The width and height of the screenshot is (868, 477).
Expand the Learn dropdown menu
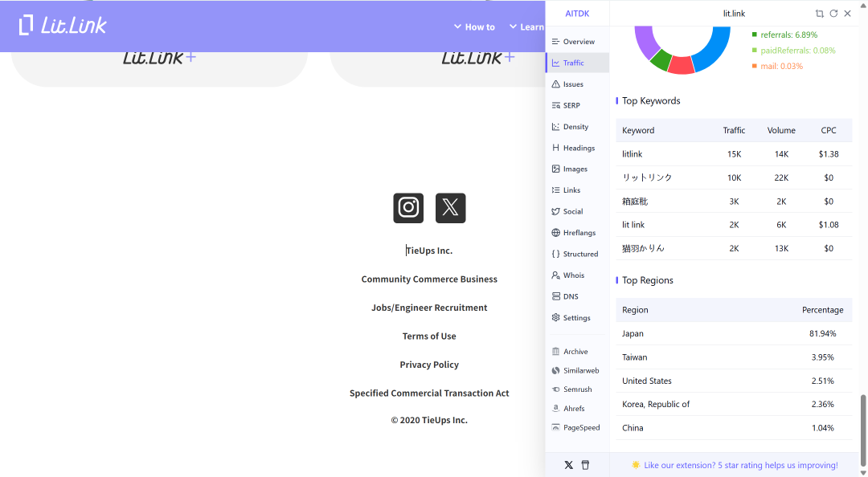[x=527, y=26]
